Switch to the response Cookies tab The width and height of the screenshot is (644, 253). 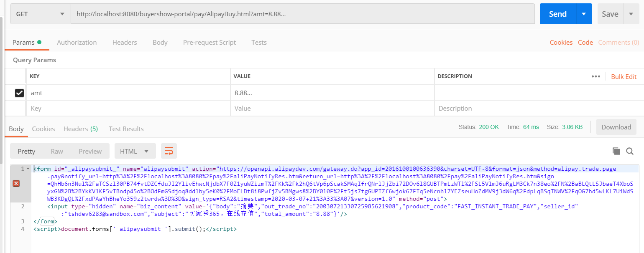[x=43, y=129]
